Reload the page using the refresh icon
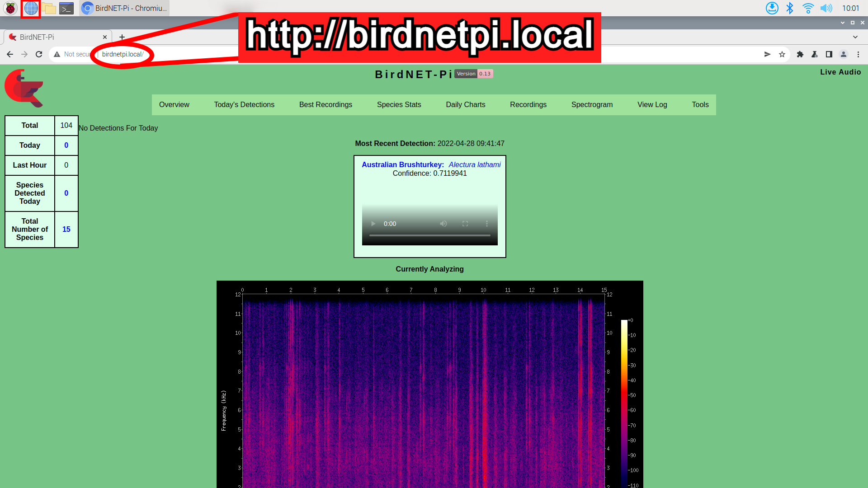The width and height of the screenshot is (868, 488). 39,54
